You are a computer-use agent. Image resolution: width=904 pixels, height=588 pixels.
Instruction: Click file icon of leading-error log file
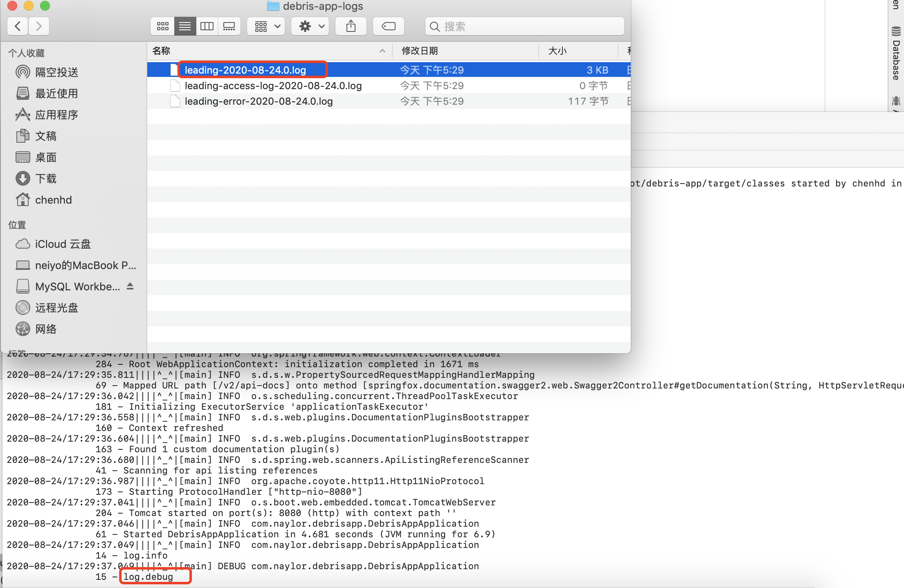coord(175,101)
